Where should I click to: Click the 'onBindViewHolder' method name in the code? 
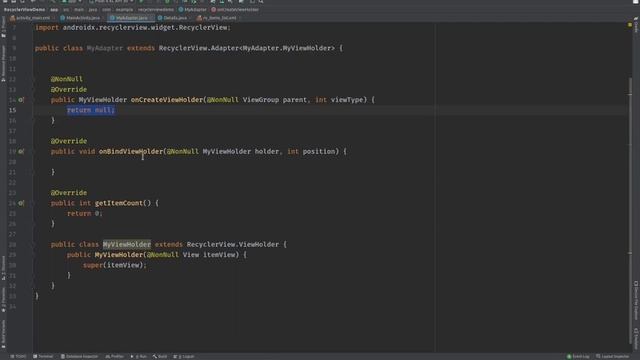pyautogui.click(x=131, y=151)
